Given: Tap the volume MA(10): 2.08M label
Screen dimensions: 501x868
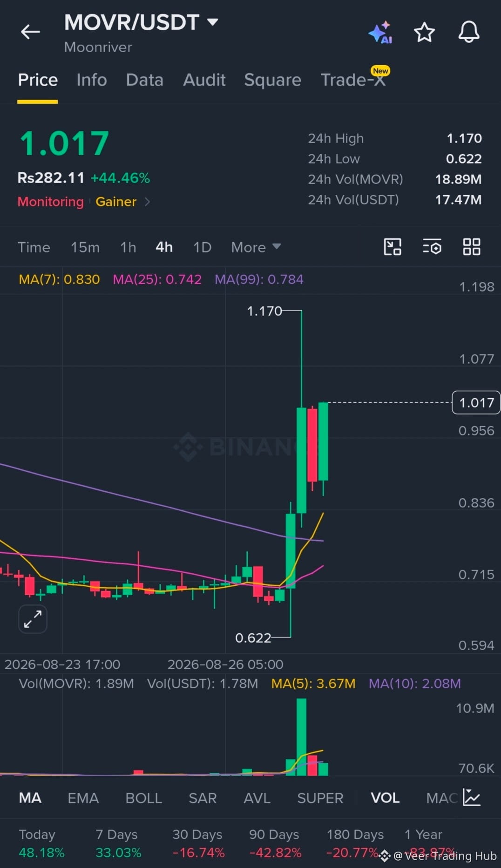Looking at the screenshot, I should (415, 684).
